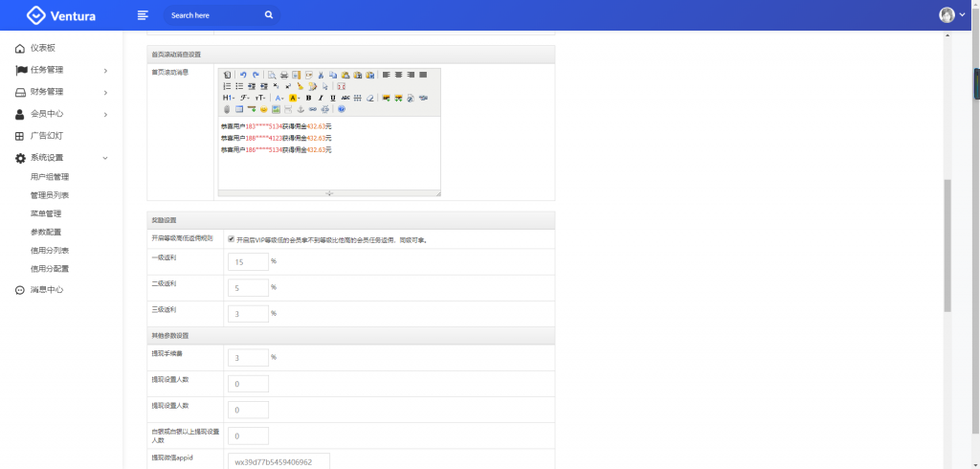980x469 pixels.
Task: Click the search magnifier icon in header
Action: click(x=269, y=15)
